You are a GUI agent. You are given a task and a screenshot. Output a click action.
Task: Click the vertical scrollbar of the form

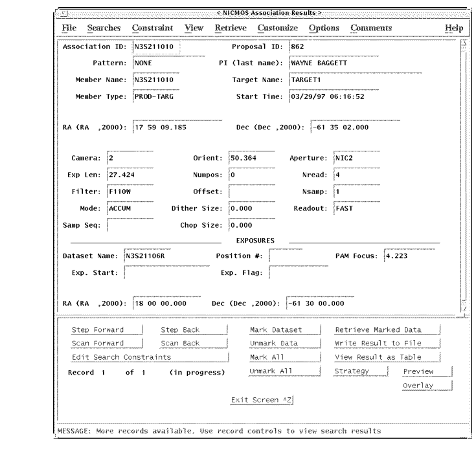(x=462, y=175)
